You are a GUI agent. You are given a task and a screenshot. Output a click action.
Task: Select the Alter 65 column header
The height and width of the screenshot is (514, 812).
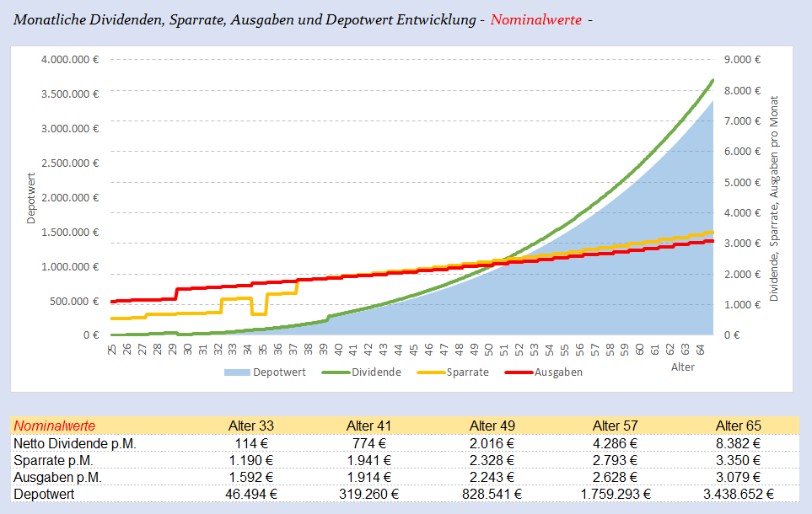pos(740,426)
